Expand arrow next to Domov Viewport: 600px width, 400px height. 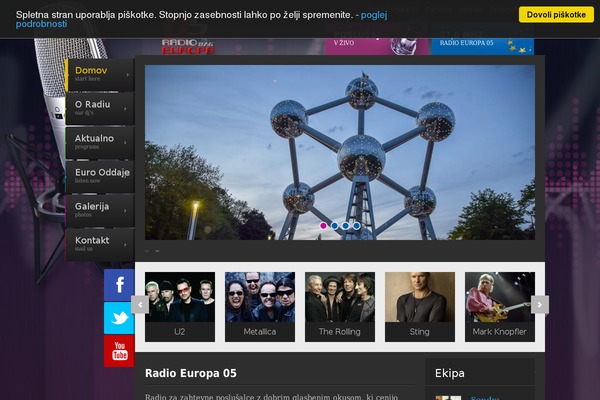(128, 75)
